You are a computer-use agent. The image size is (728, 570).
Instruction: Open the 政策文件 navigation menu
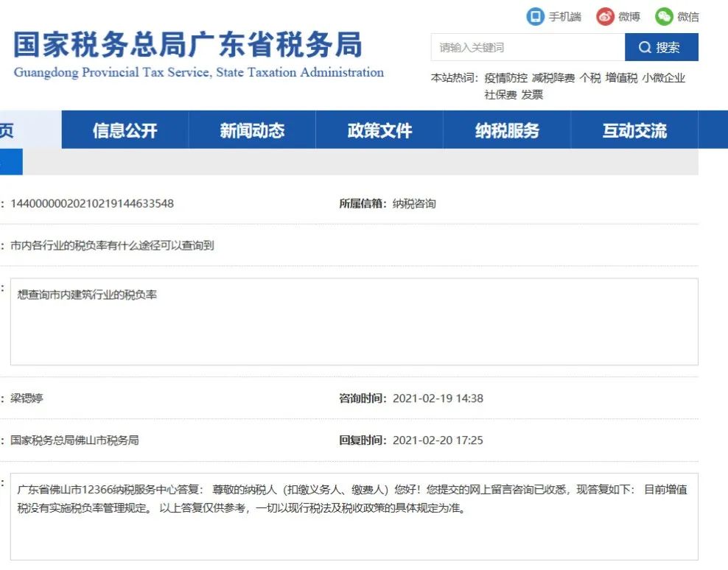(379, 130)
